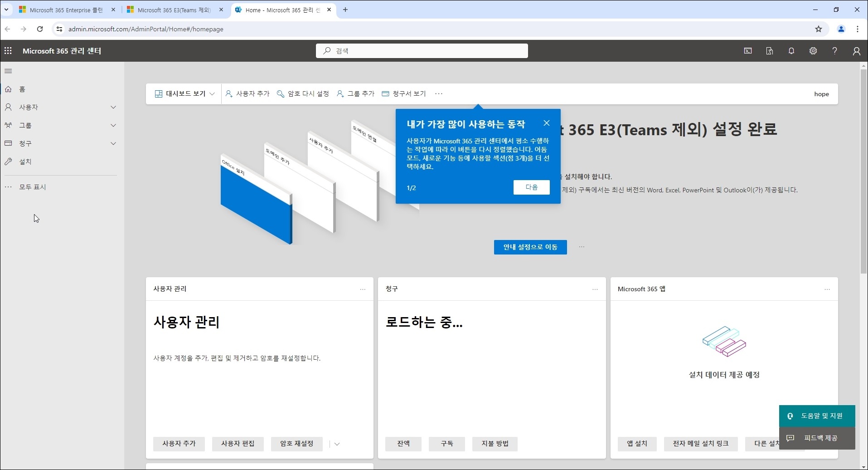The image size is (868, 470).
Task: Click the 앱 설치 button
Action: click(637, 444)
